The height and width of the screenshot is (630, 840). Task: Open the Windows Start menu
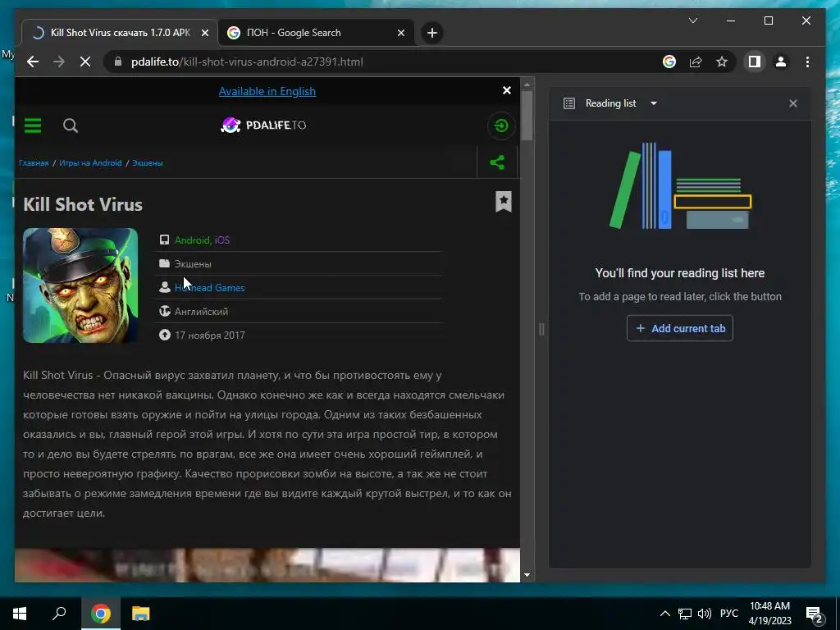pos(20,614)
